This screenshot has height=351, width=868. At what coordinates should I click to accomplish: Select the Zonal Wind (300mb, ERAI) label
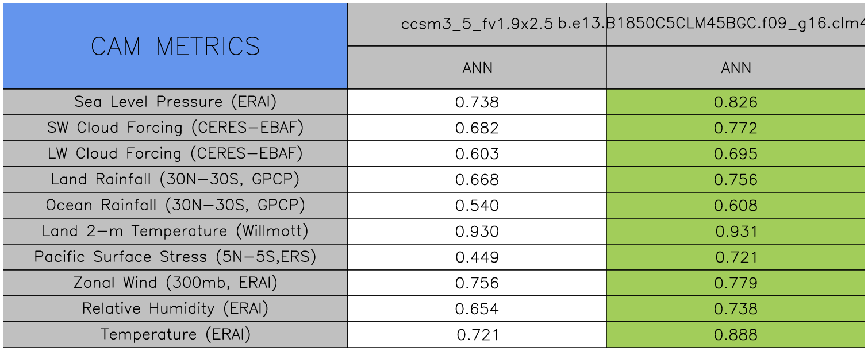pyautogui.click(x=175, y=283)
